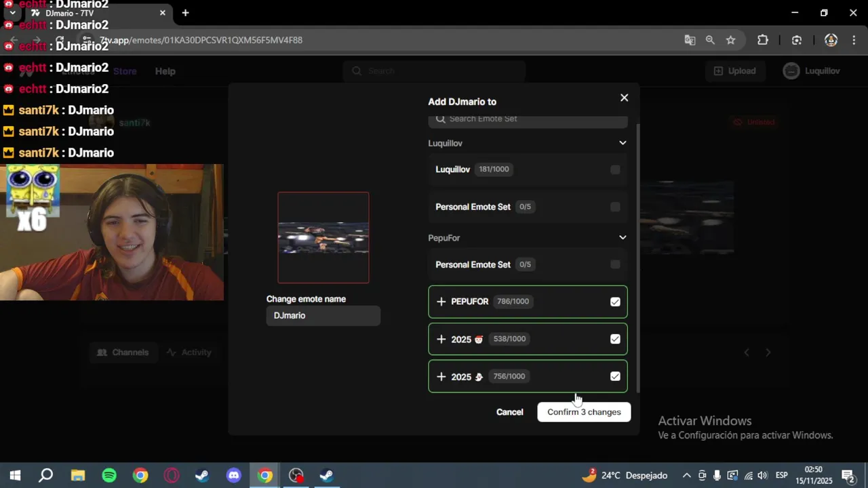This screenshot has width=868, height=488.
Task: Focus the Search Emote Set field
Action: point(528,120)
